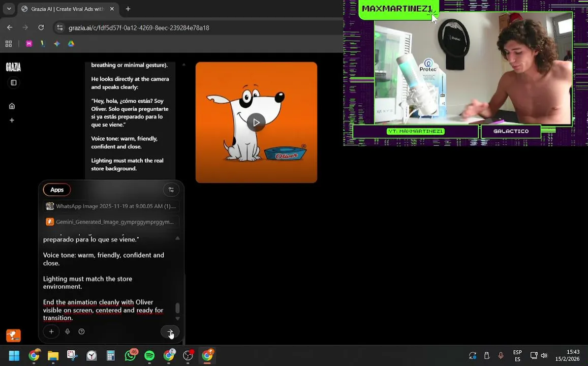This screenshot has height=366, width=588.
Task: Open the Gemini sparkle bookmark
Action: pyautogui.click(x=56, y=44)
